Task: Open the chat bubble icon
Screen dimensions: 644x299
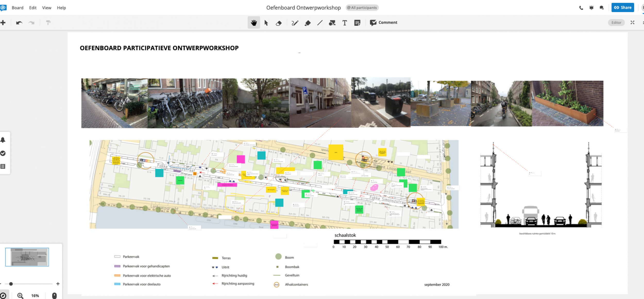Action: point(601,8)
